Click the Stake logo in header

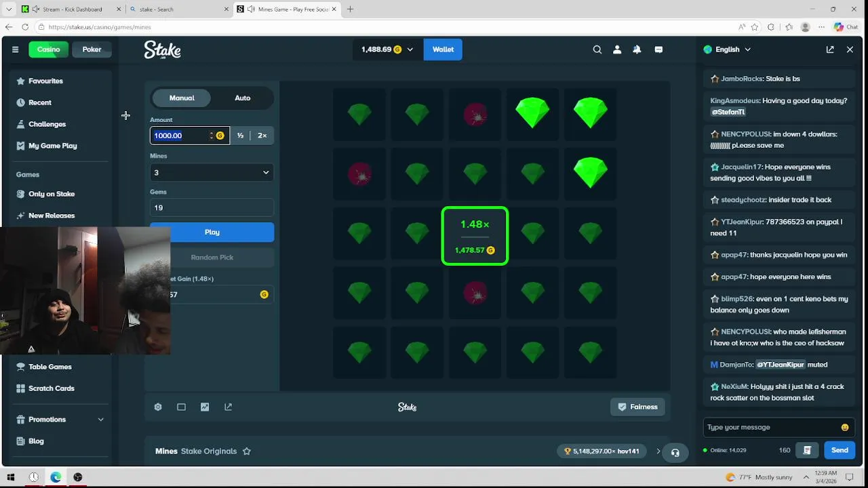click(162, 49)
